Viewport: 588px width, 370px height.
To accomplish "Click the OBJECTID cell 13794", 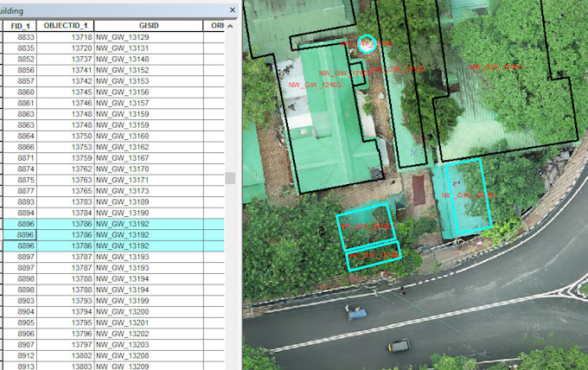I will click(65, 311).
